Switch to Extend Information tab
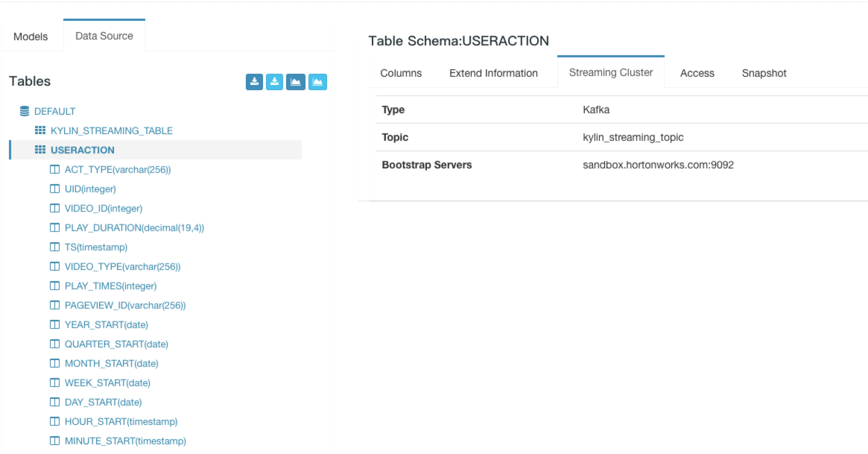Viewport: 868px width, 454px height. pos(493,73)
